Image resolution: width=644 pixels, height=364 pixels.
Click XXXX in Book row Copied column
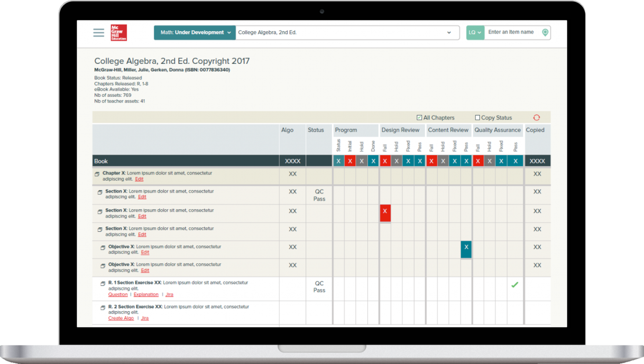click(x=537, y=161)
